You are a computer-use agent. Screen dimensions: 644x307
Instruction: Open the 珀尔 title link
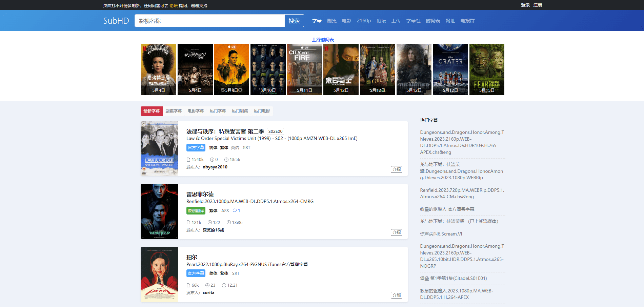click(x=192, y=258)
